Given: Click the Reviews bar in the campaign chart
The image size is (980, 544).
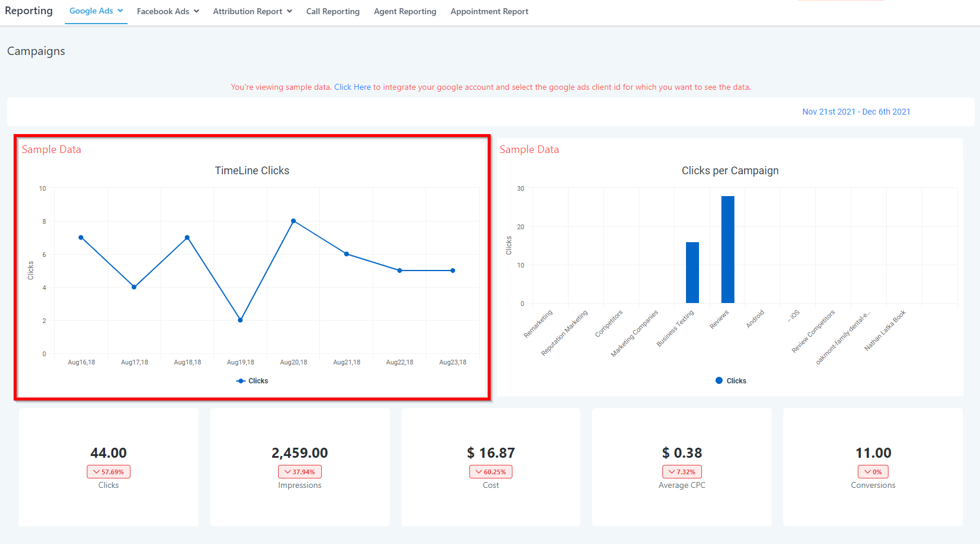Looking at the screenshot, I should coord(727,249).
